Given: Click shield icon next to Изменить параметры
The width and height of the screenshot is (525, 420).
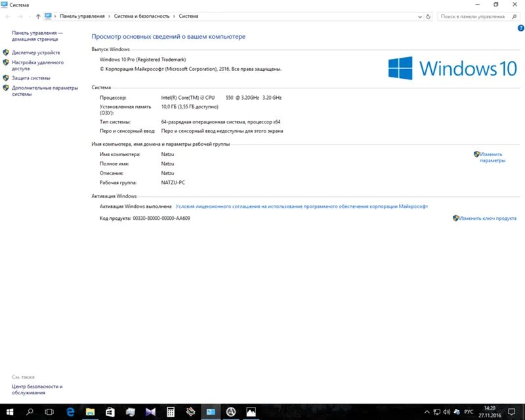Looking at the screenshot, I should [476, 154].
